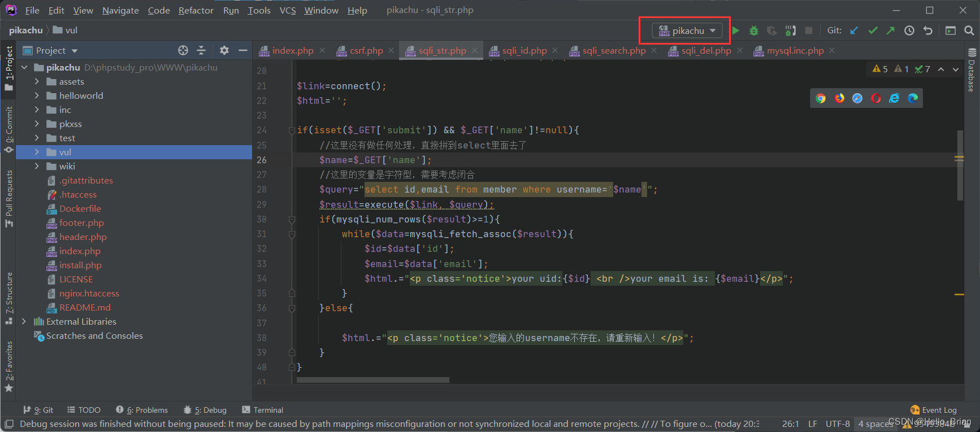This screenshot has width=980, height=432.
Task: Open the Refactor menu
Action: 196,10
